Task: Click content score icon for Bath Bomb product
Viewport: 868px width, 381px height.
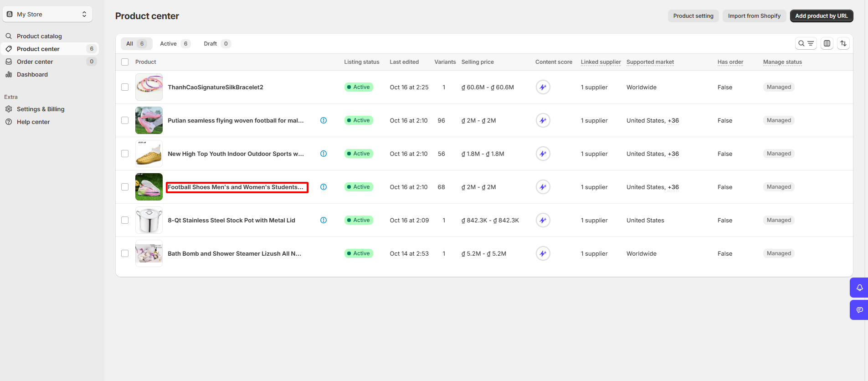Action: tap(543, 253)
